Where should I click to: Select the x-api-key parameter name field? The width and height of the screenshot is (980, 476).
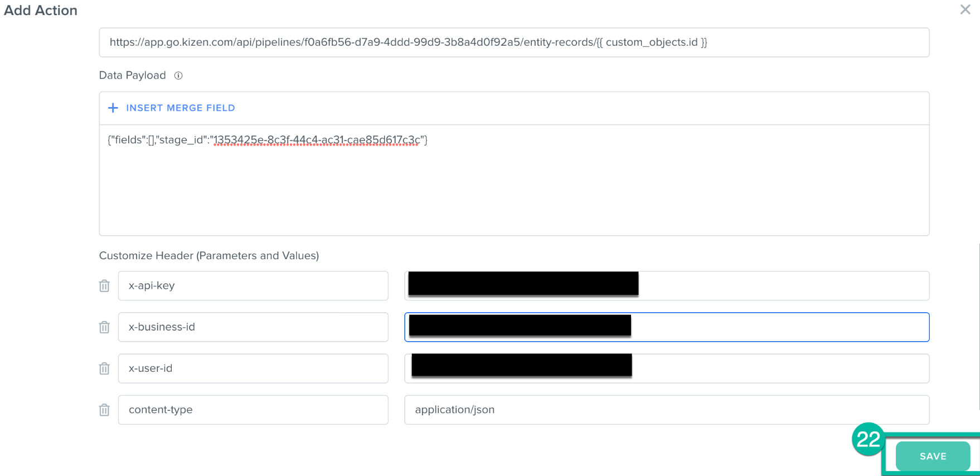[x=253, y=286]
